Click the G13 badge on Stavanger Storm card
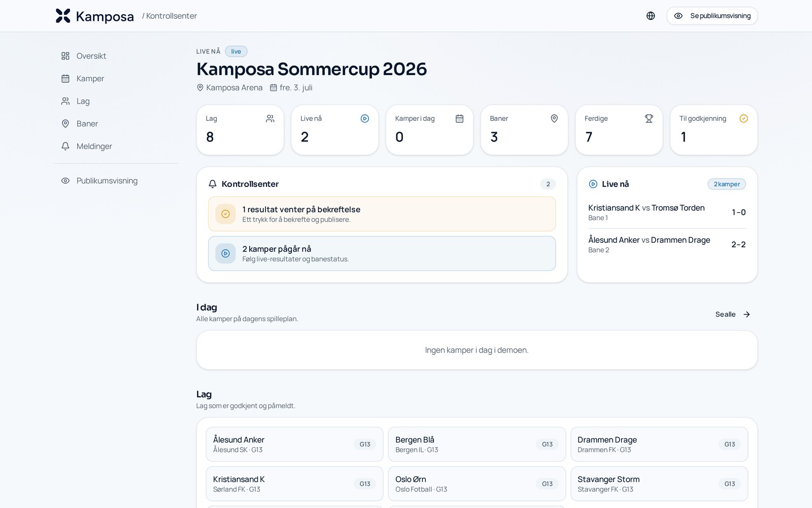812x508 pixels. tap(730, 484)
